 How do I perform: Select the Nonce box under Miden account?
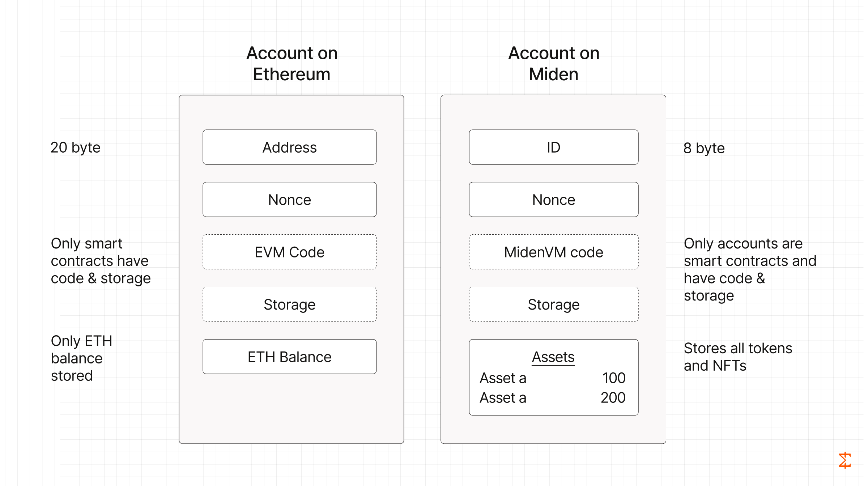[x=553, y=200]
